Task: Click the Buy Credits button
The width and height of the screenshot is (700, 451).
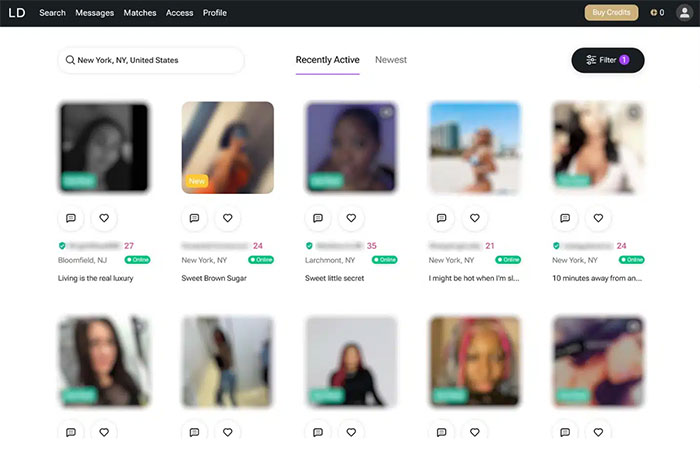Action: click(x=611, y=13)
